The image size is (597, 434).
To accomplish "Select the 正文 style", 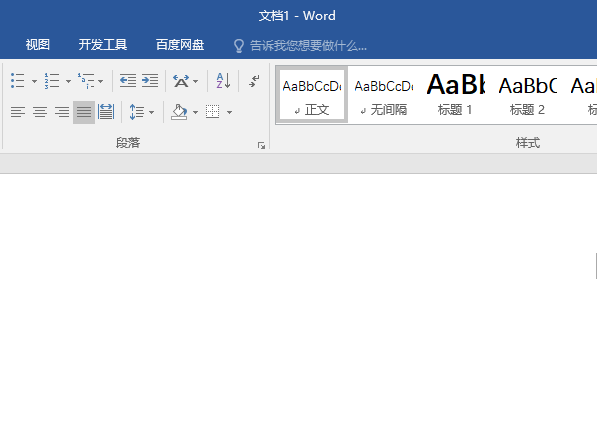I will point(312,95).
